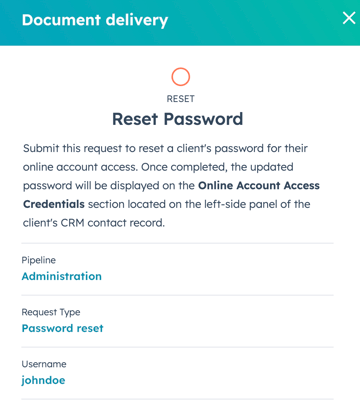The image size is (360, 408).
Task: Click the password will be displayed text
Action: (95, 186)
